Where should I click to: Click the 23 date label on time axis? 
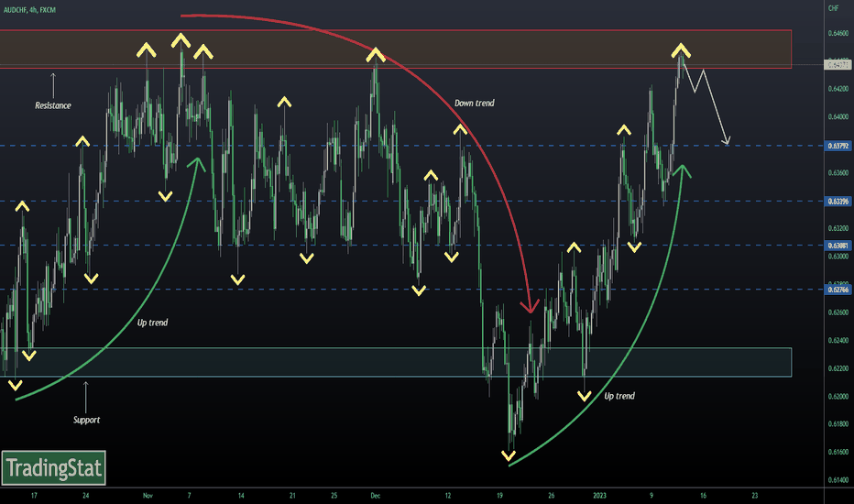click(755, 496)
